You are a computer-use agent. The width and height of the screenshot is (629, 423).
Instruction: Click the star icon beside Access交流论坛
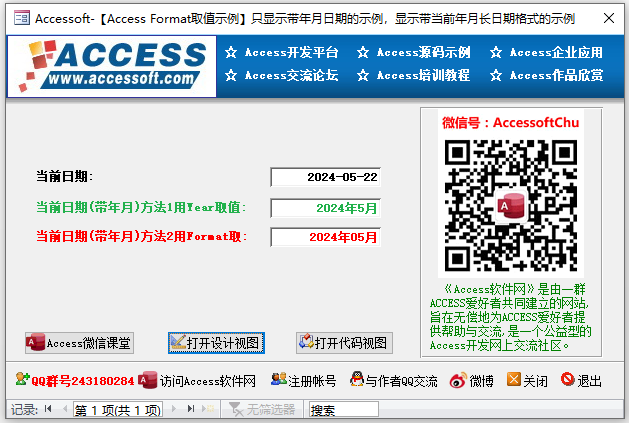pos(231,75)
